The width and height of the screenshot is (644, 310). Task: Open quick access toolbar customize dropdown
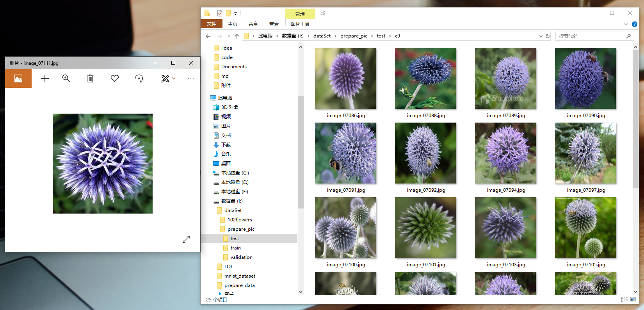coord(235,14)
